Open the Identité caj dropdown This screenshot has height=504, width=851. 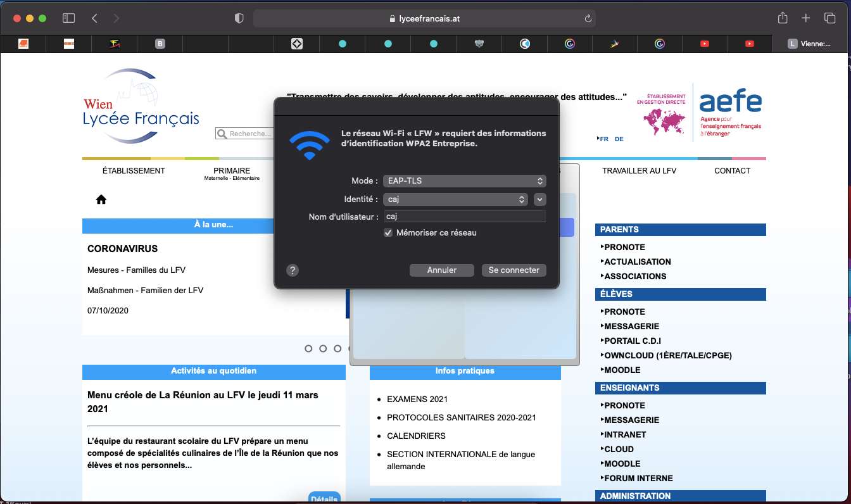(455, 199)
